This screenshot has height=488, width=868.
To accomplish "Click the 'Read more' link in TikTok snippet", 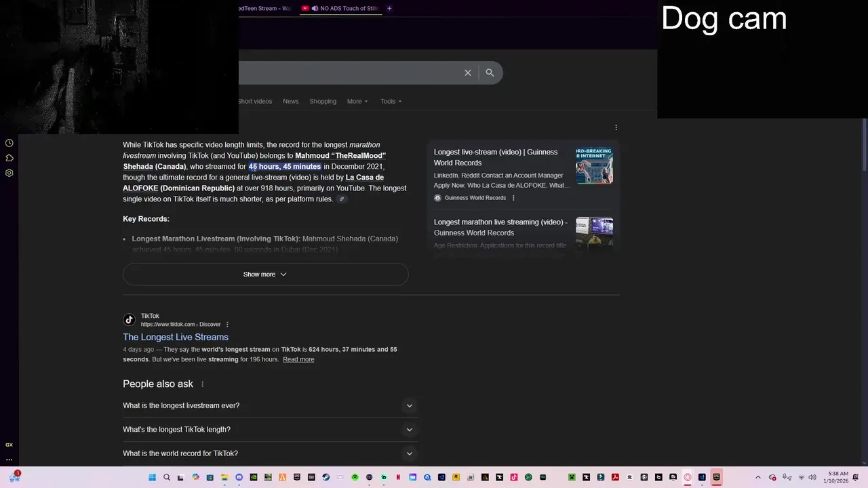I will pyautogui.click(x=298, y=359).
